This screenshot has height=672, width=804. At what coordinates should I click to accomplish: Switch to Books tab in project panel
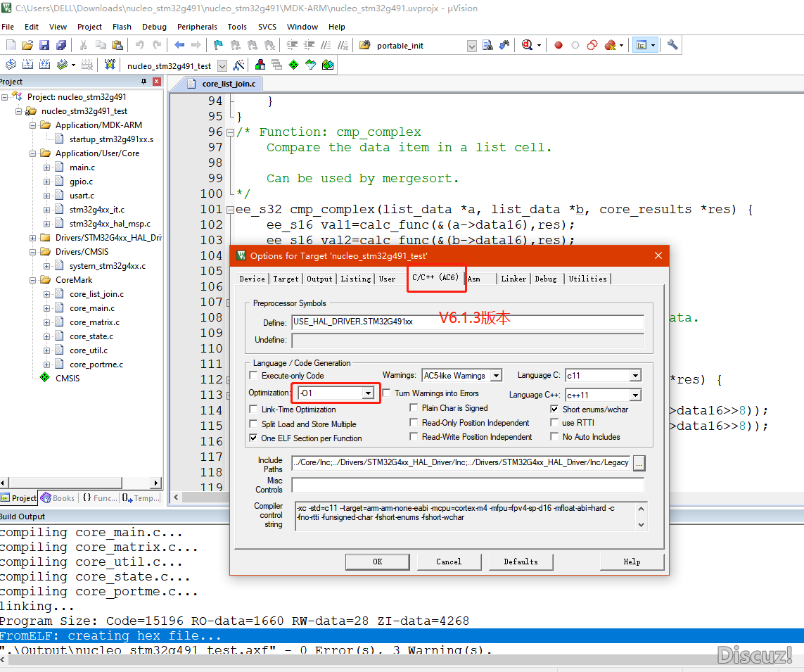(58, 498)
